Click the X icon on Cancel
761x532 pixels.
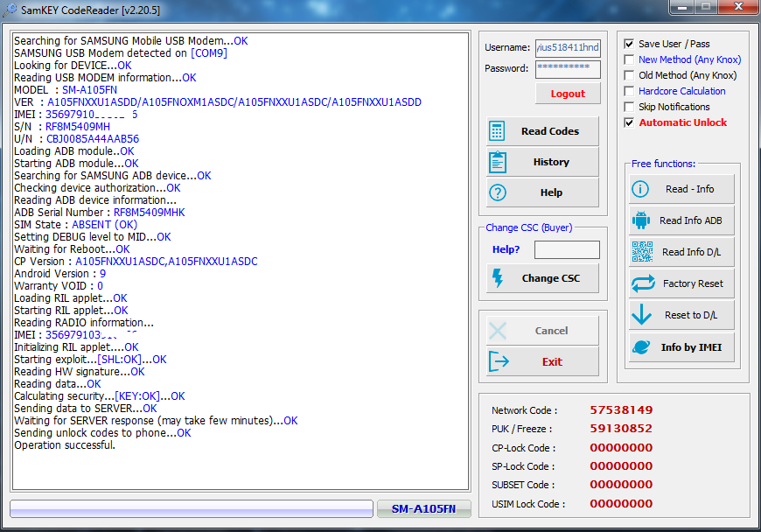click(498, 331)
